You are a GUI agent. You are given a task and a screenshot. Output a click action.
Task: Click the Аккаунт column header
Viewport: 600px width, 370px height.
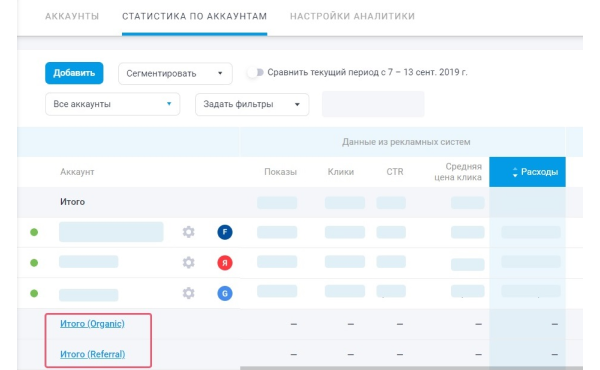pyautogui.click(x=77, y=172)
